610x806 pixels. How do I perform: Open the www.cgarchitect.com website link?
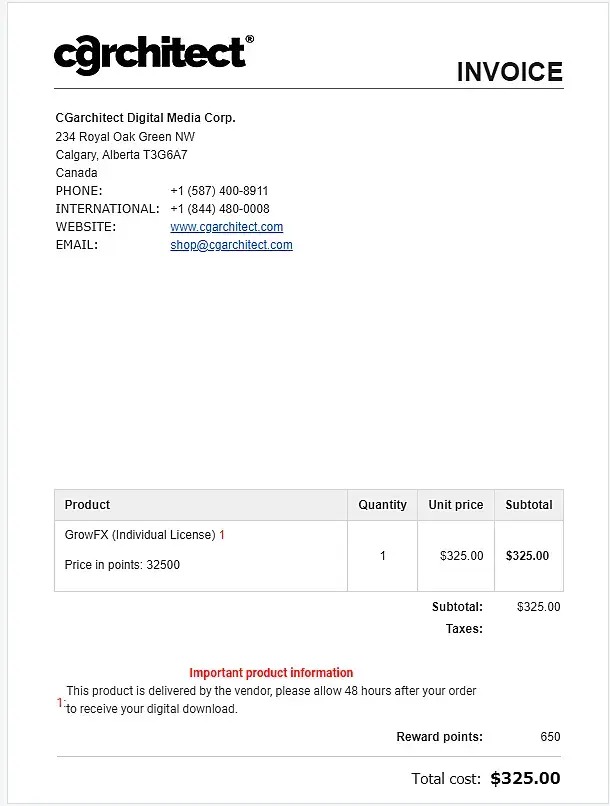tap(226, 227)
